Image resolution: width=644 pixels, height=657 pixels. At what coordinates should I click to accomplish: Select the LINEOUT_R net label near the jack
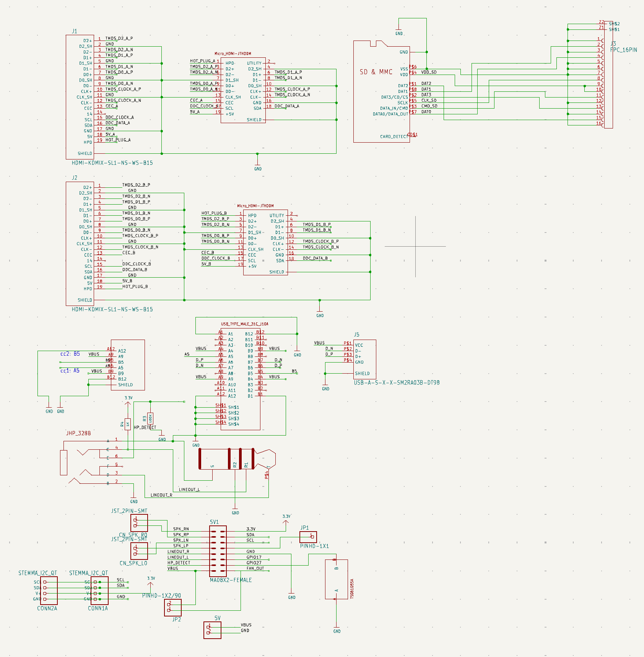(161, 495)
